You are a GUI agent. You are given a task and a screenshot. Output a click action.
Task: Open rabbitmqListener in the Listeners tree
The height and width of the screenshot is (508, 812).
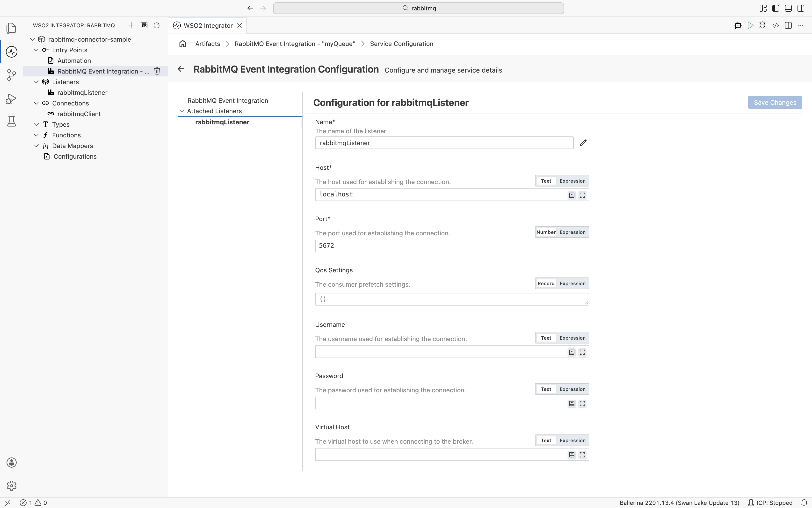(x=82, y=92)
